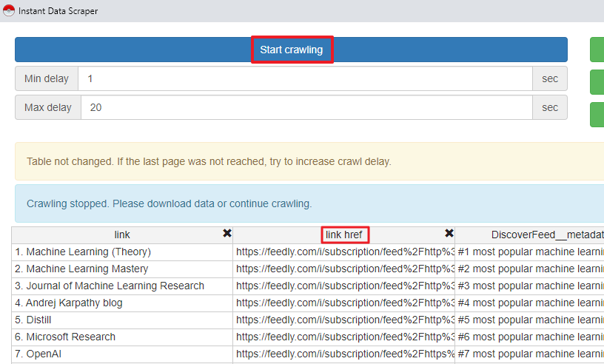The height and width of the screenshot is (364, 604).
Task: Click the '#3 most popular machine learning' cell
Action: [x=530, y=286]
